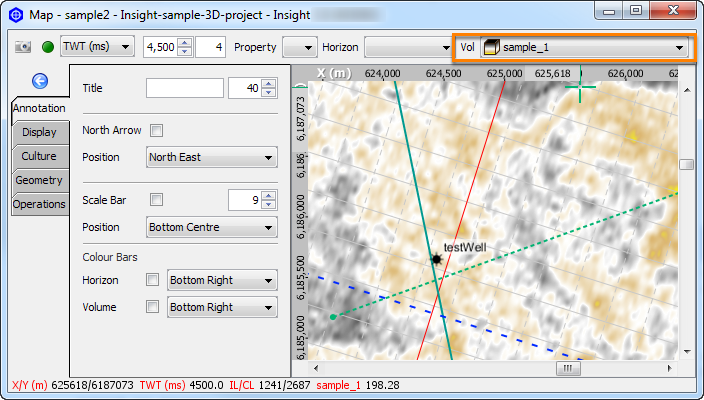Click the testWell label on map

point(465,247)
